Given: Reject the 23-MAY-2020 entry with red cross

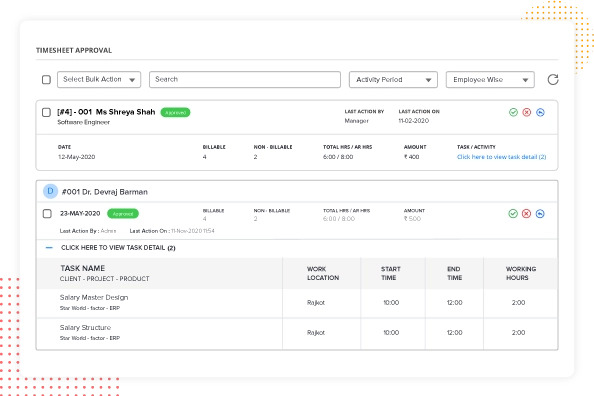Looking at the screenshot, I should 526,214.
